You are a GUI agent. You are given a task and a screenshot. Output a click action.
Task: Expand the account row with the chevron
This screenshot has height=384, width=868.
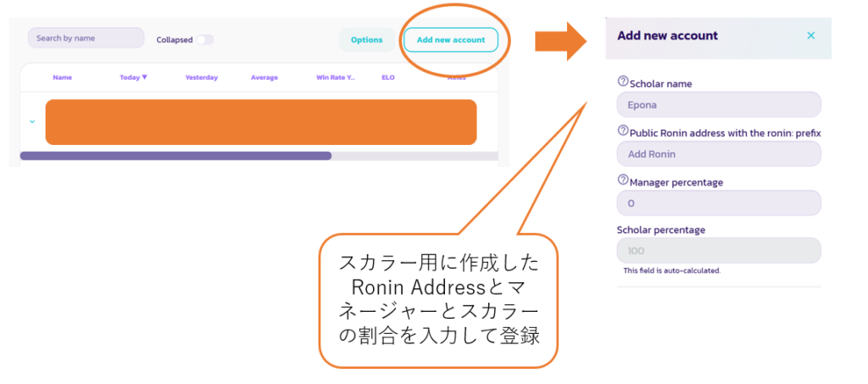pyautogui.click(x=32, y=121)
